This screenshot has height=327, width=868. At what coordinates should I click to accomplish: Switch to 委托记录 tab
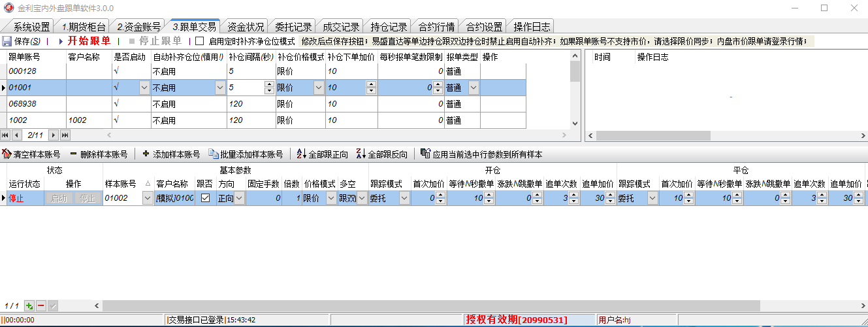coord(293,27)
